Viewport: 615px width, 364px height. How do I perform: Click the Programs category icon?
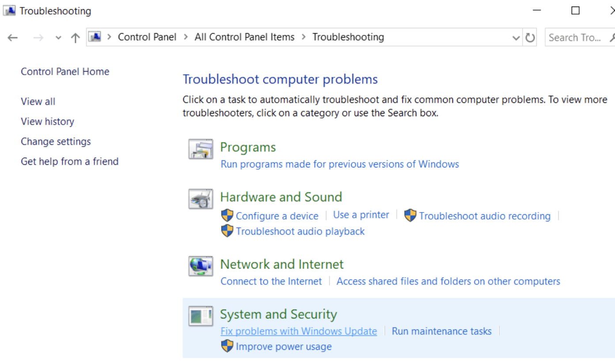point(201,149)
